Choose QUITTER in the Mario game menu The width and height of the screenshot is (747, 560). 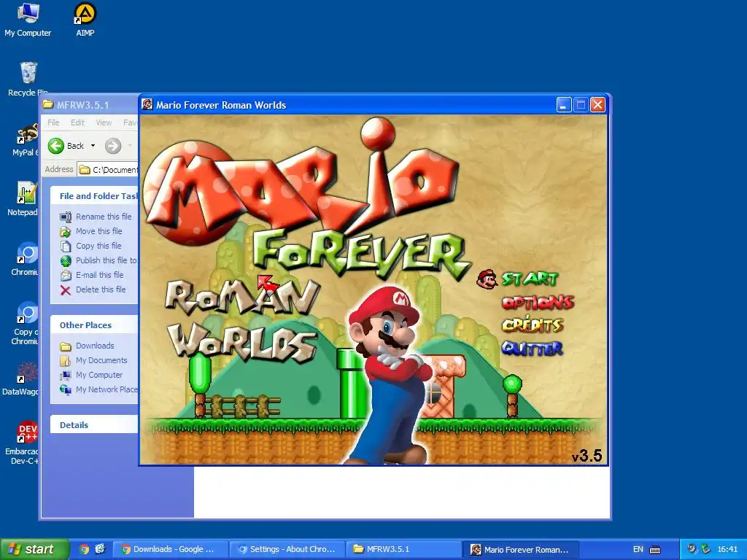(x=532, y=349)
